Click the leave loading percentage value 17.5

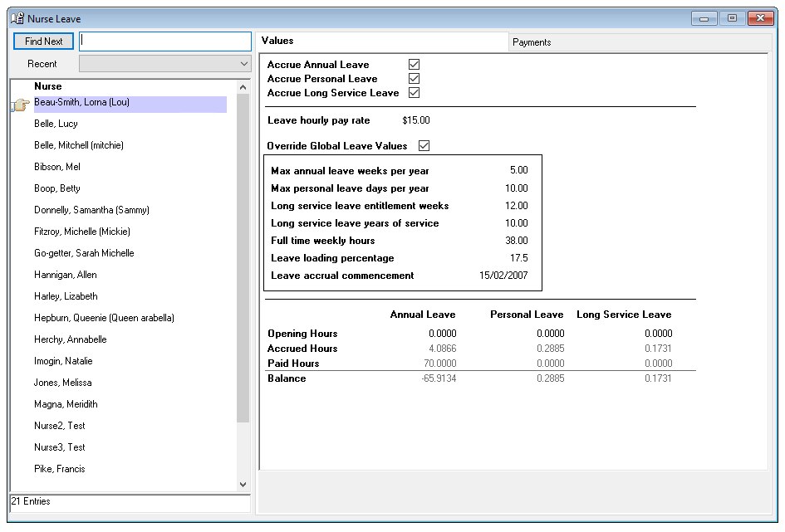coord(518,258)
